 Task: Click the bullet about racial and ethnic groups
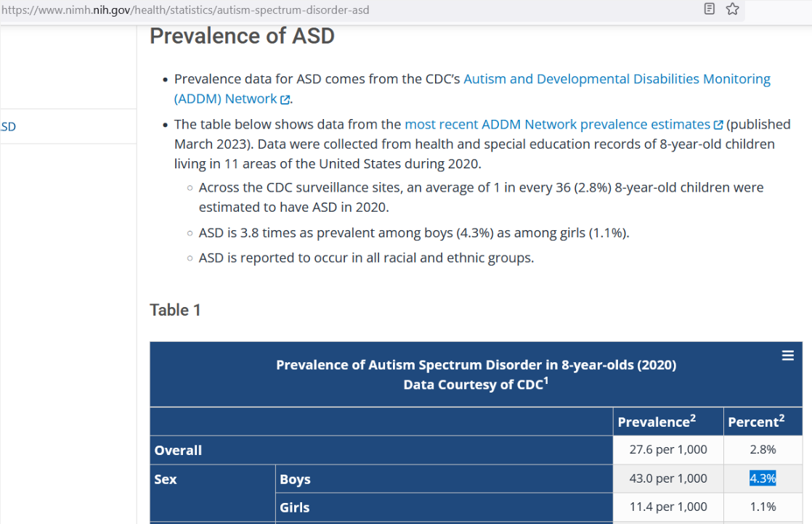pyautogui.click(x=366, y=258)
